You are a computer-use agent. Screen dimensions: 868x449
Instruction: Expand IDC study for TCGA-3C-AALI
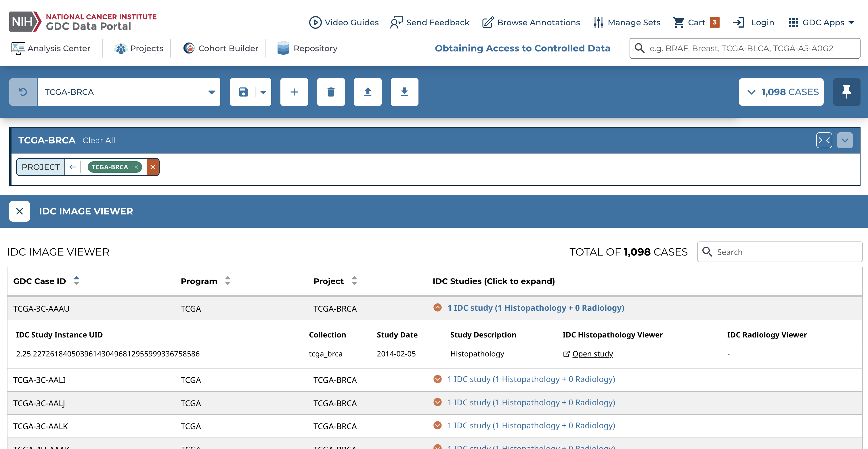click(437, 379)
